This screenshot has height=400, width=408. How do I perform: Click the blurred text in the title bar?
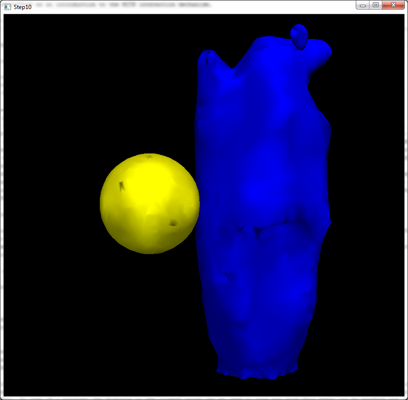(123, 5)
